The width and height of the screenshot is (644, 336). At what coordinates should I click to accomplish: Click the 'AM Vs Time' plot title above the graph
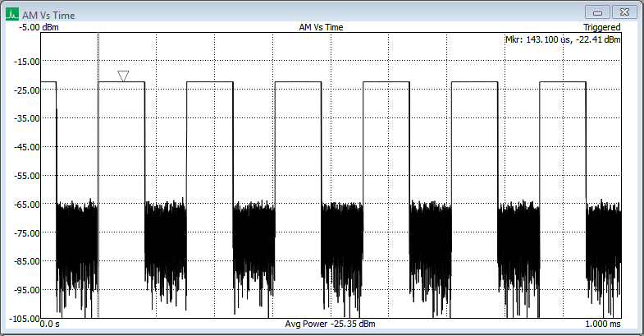pyautogui.click(x=321, y=27)
